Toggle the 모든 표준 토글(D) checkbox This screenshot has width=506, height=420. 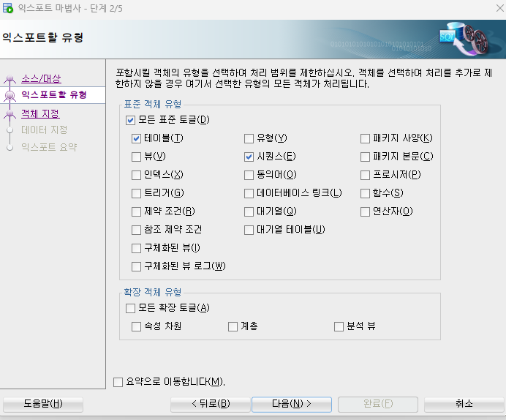130,121
